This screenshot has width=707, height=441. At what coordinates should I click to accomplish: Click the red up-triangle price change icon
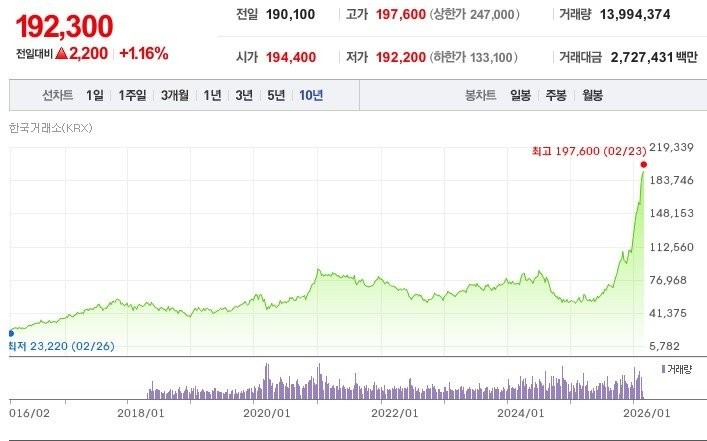(x=61, y=53)
